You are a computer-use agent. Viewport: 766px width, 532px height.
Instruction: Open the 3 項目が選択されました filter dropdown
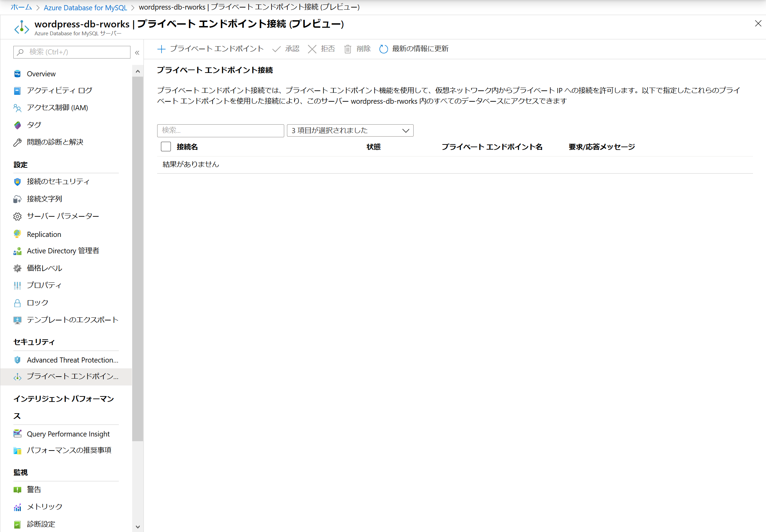click(350, 130)
